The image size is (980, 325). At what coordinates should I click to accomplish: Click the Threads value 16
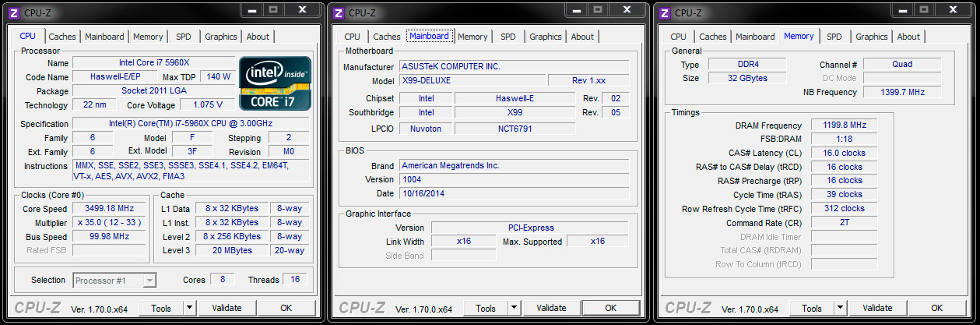[296, 279]
